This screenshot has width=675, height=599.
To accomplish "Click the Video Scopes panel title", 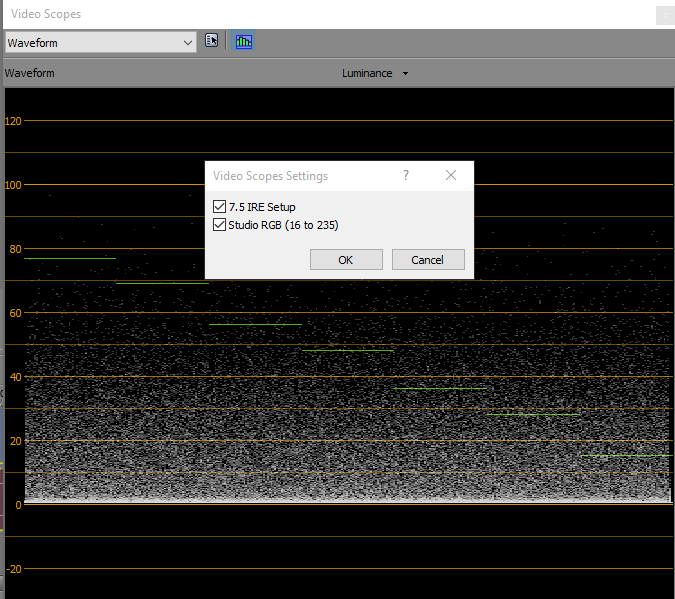I will [x=46, y=14].
